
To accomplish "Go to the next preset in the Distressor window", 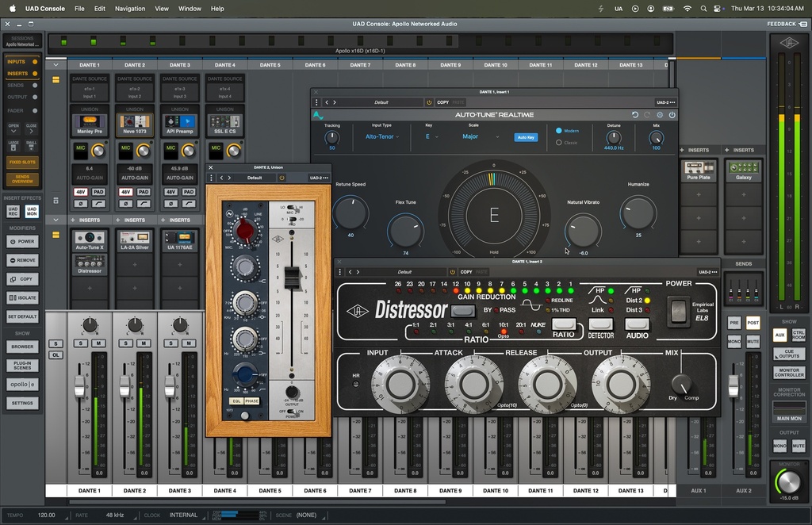I will 358,272.
